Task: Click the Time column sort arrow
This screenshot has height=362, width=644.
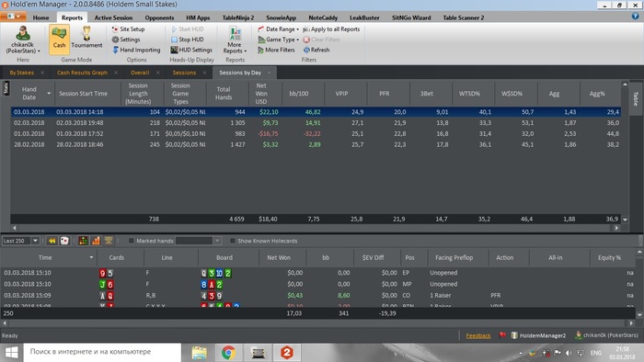Action: 91,257
